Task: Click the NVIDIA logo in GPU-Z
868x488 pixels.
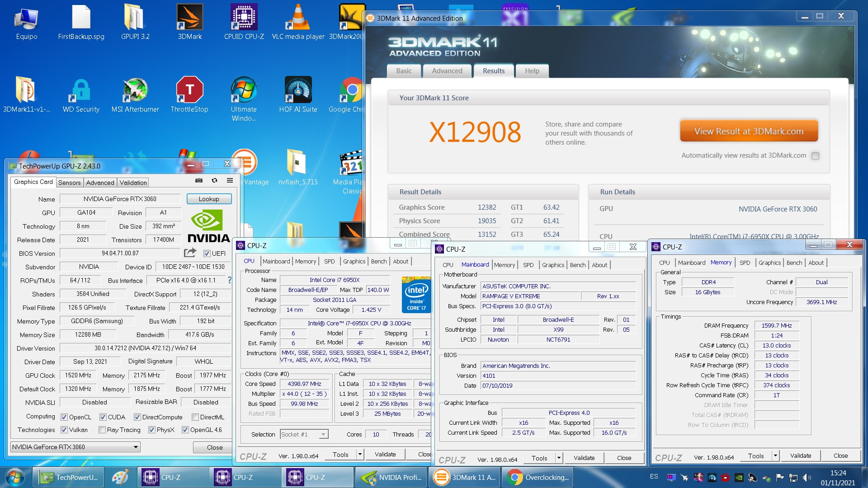Action: coord(208,226)
